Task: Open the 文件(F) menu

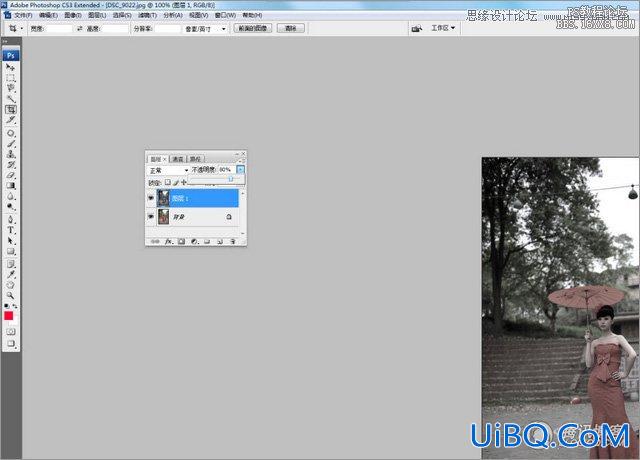Action: [x=23, y=15]
